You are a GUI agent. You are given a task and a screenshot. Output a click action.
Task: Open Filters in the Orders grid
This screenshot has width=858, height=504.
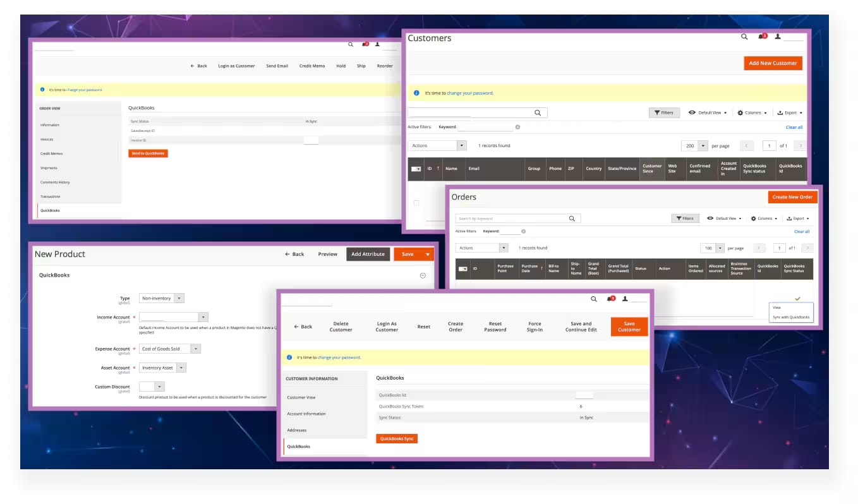(685, 219)
